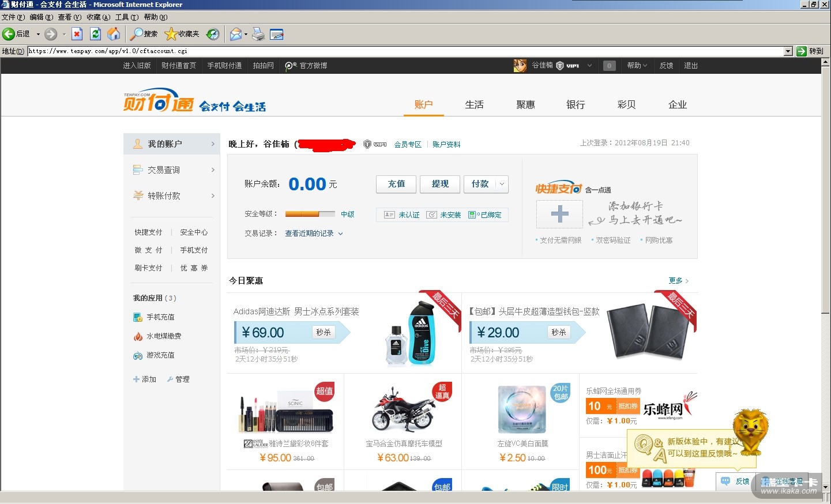Expand the 转账付款 sidebar item
The width and height of the screenshot is (831, 504).
tap(172, 195)
